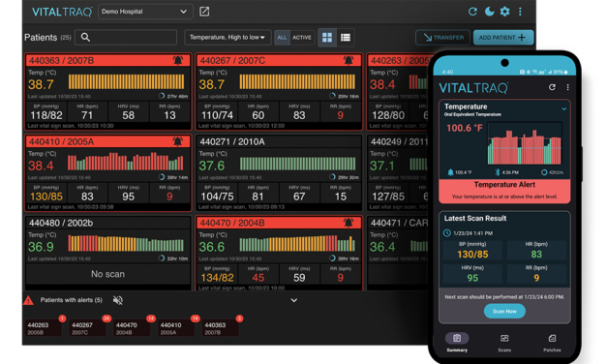Tap the 42h2m patch life icon

click(x=544, y=172)
